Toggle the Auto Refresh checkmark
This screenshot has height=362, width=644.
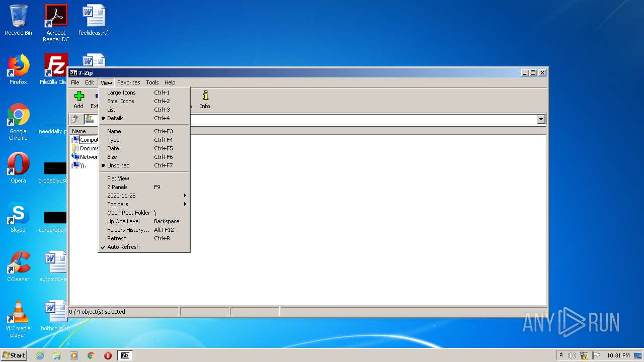click(x=144, y=247)
